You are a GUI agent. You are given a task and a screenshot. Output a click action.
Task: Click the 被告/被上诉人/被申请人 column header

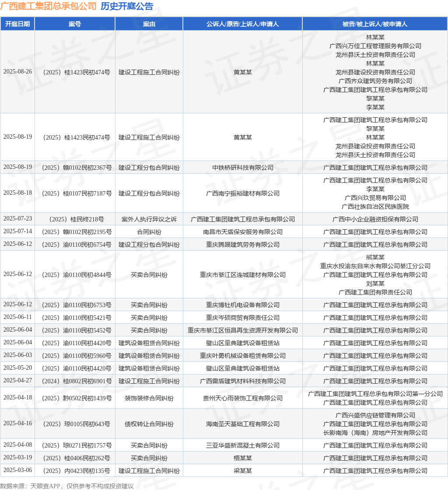click(x=375, y=24)
